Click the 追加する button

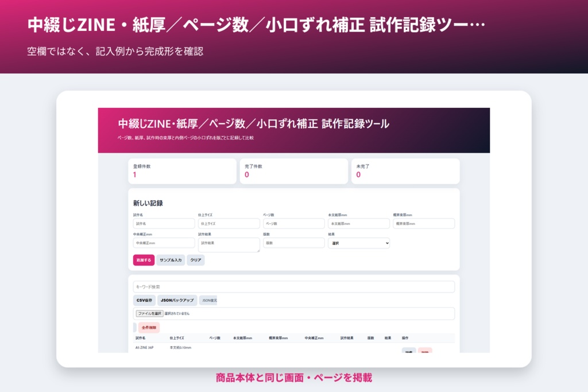point(144,260)
